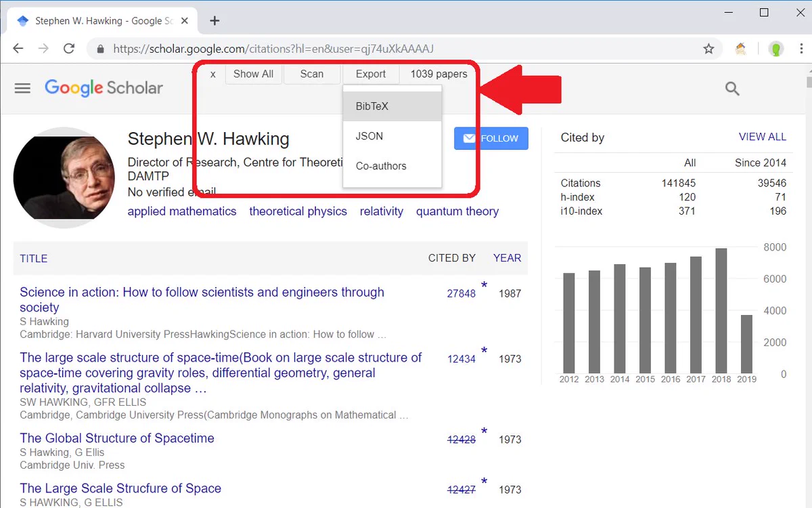Image resolution: width=812 pixels, height=508 pixels.
Task: Click the Show All button
Action: [x=253, y=75]
